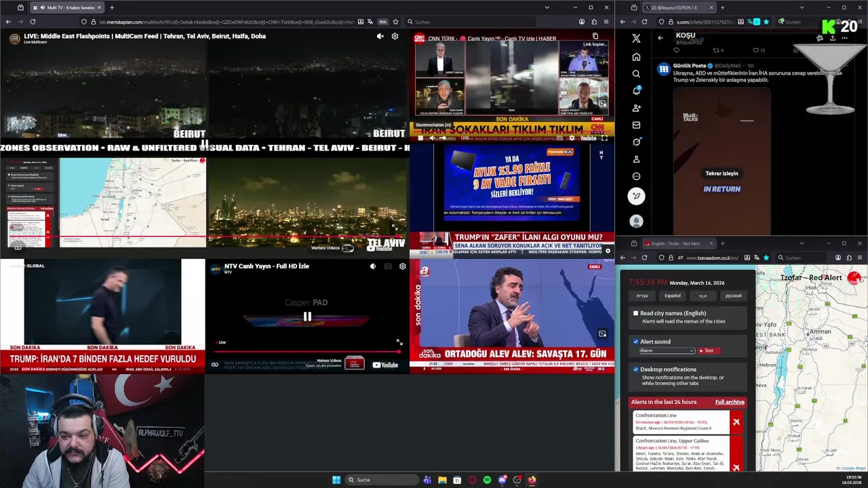Mute NTV Canlı Yayın player

pos(372,266)
